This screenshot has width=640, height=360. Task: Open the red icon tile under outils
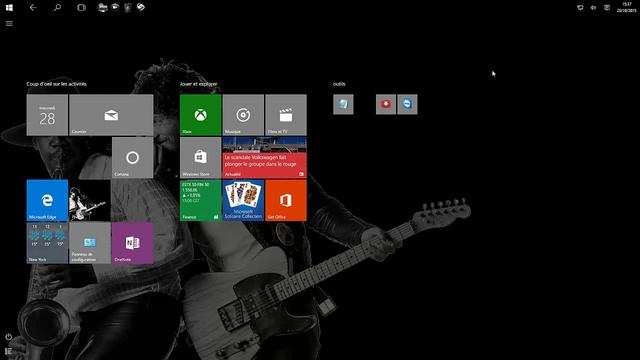click(386, 104)
